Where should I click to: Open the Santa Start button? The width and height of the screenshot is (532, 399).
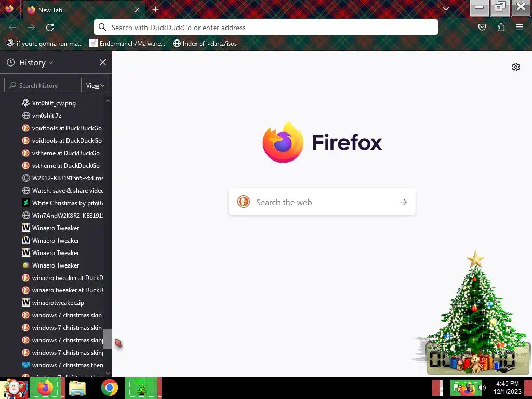point(14,389)
